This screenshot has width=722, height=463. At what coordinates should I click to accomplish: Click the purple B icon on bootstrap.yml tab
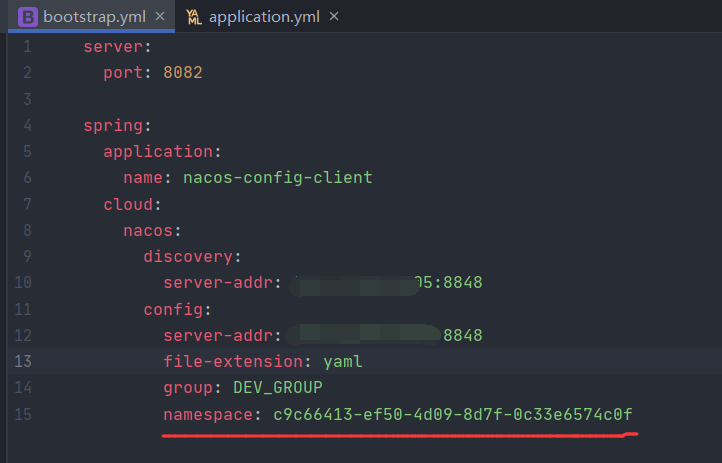(x=28, y=17)
